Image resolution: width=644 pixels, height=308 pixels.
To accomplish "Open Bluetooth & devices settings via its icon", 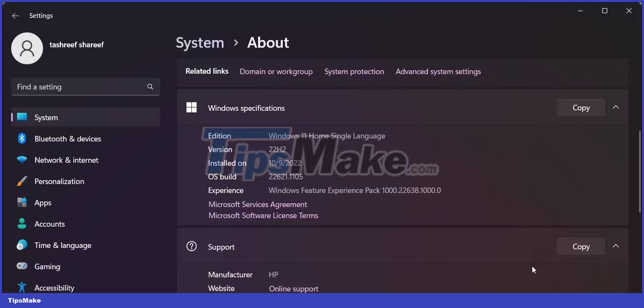I will point(22,138).
